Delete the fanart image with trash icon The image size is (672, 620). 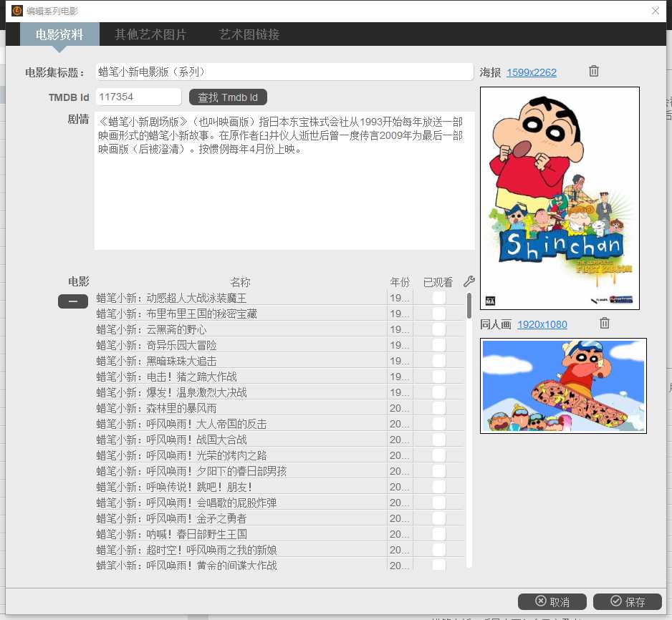(x=604, y=324)
